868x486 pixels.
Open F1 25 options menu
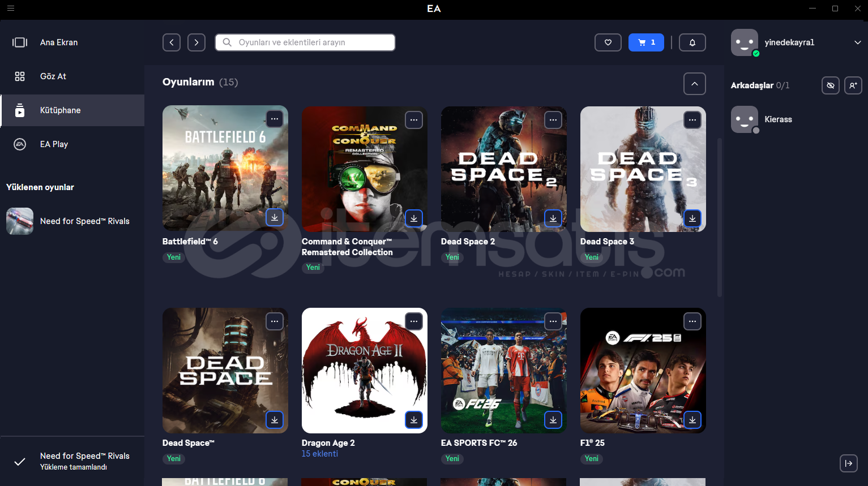point(692,321)
